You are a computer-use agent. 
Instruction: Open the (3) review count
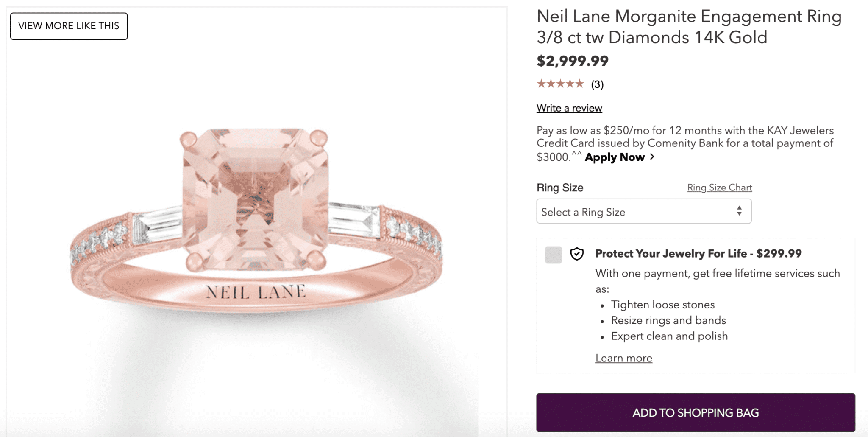[x=597, y=84]
